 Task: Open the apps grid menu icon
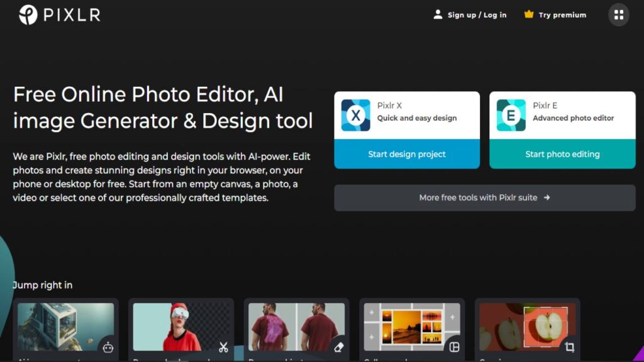tap(619, 15)
